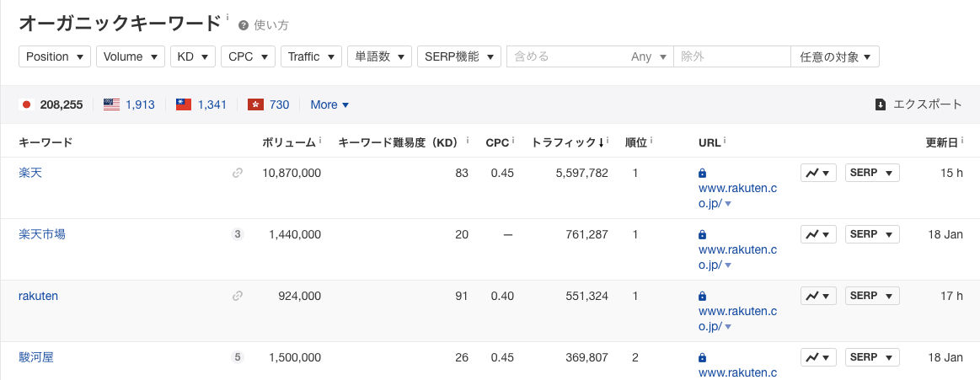Open the Any match-type dropdown

pos(649,56)
